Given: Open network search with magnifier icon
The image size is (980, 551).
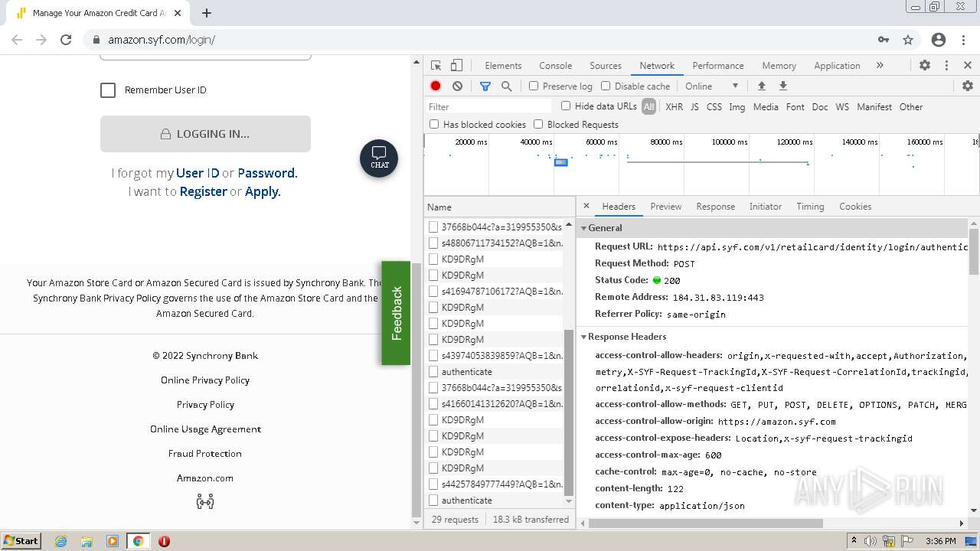Looking at the screenshot, I should [506, 86].
